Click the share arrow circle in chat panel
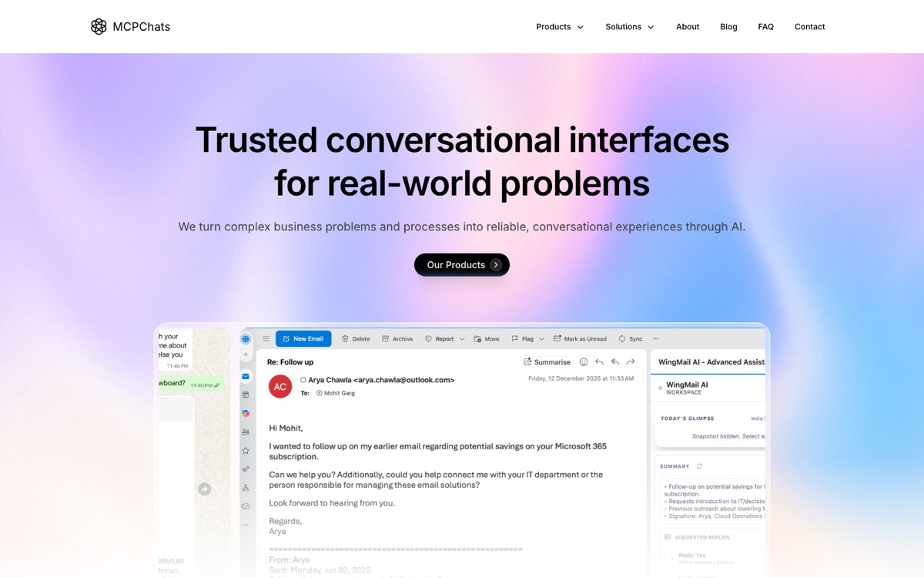 pyautogui.click(x=204, y=489)
